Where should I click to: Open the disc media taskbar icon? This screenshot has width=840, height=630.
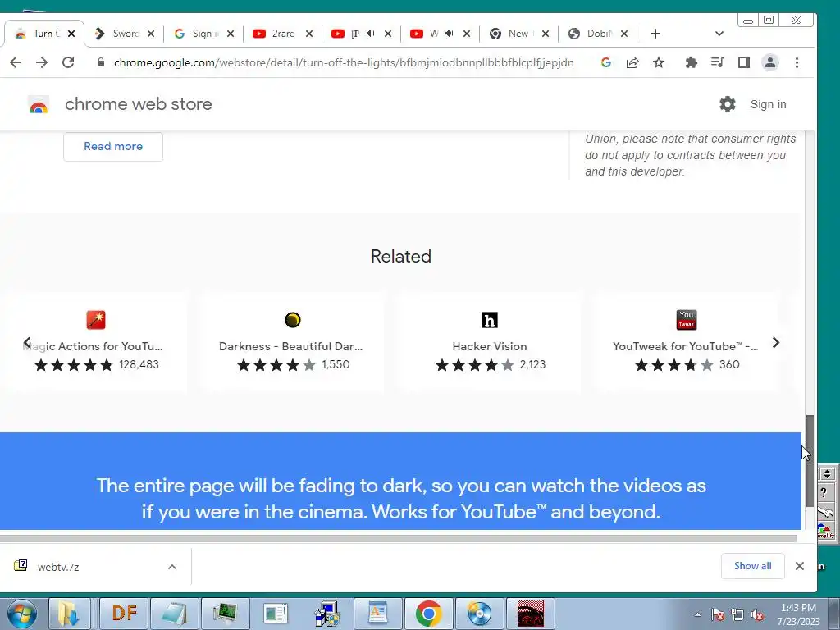(x=479, y=614)
